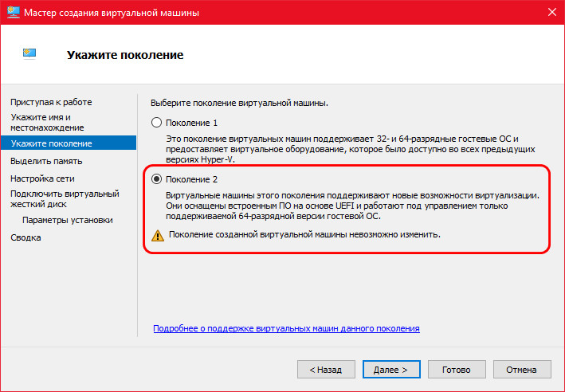Click the monitor icon beside the Укажите поколение heading
Image resolution: width=565 pixels, height=392 pixels.
pyautogui.click(x=29, y=53)
